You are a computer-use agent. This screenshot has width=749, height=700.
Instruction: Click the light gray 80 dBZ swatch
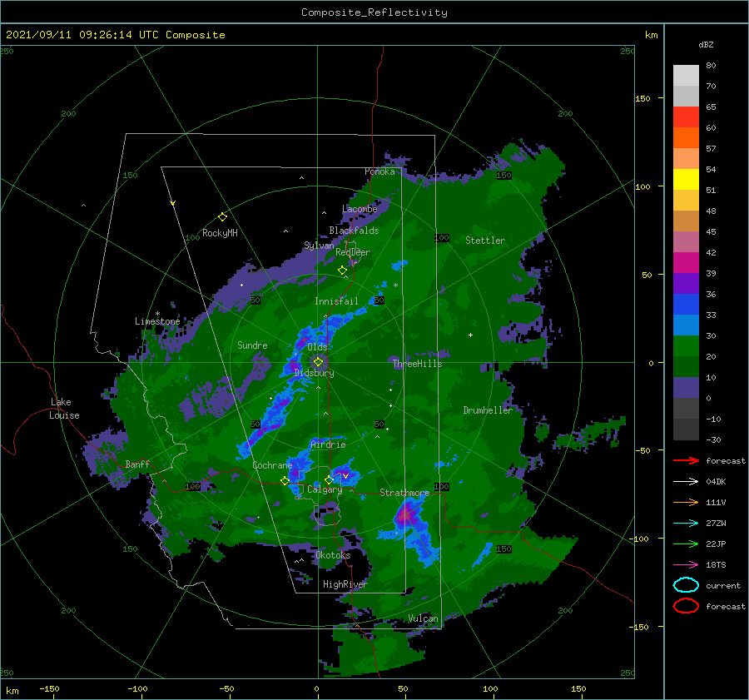pyautogui.click(x=686, y=75)
